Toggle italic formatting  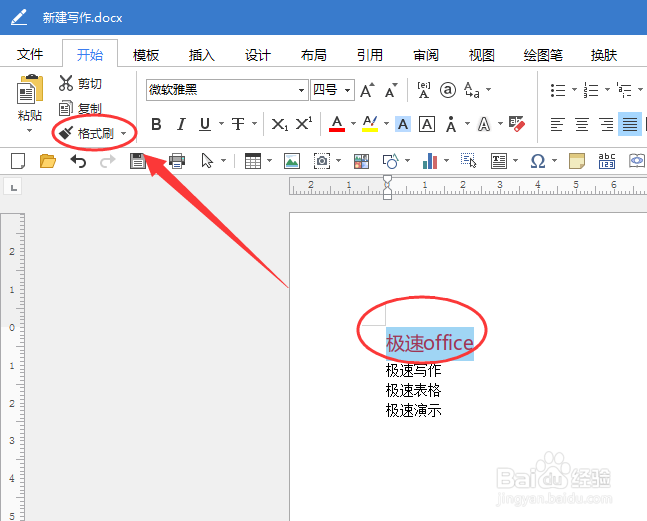[x=181, y=124]
